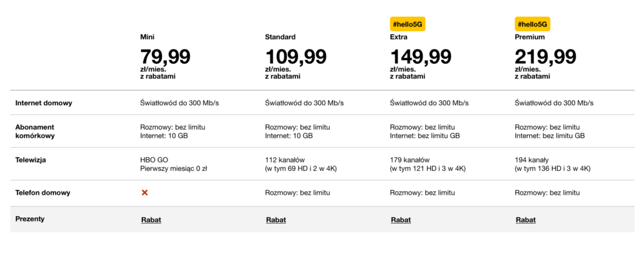Select the Extra plan heading
Screen dimensions: 644x254
[399, 37]
